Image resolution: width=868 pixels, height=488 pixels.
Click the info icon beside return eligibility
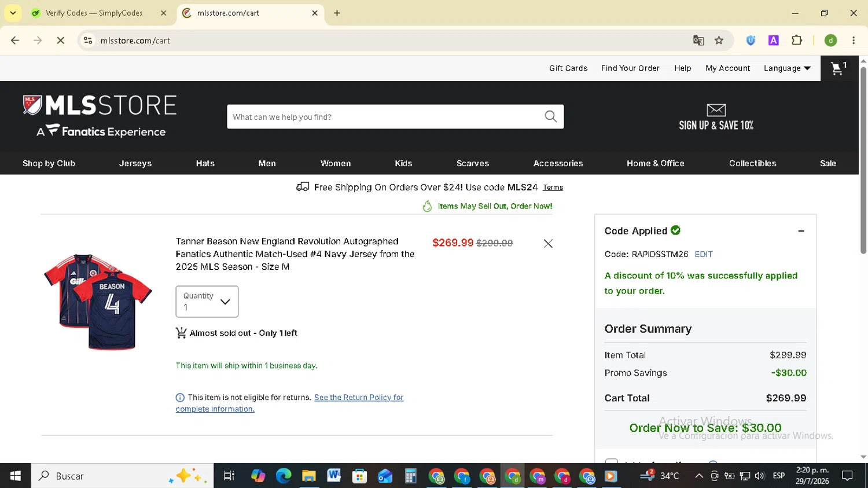(180, 398)
